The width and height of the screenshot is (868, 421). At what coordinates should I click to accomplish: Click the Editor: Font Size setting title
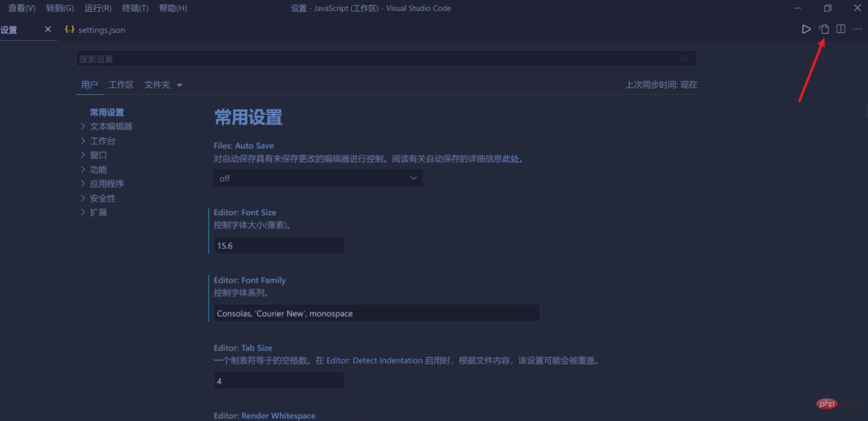[x=245, y=212]
